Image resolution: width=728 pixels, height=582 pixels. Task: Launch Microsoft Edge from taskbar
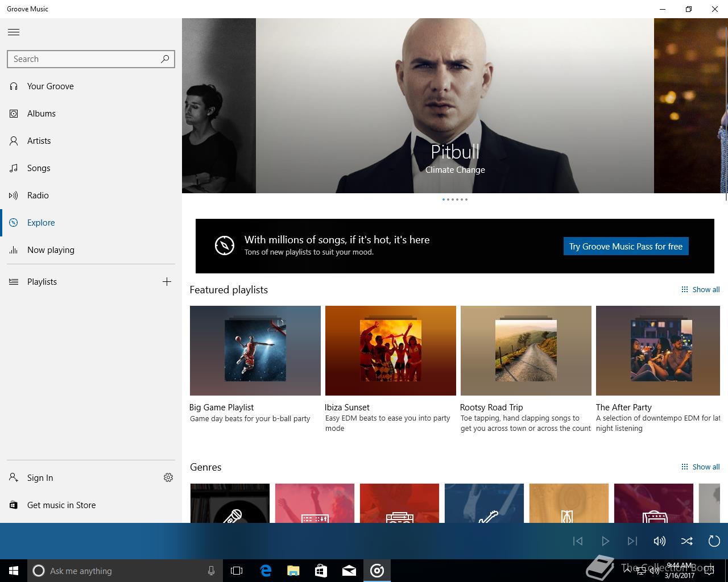click(x=266, y=571)
